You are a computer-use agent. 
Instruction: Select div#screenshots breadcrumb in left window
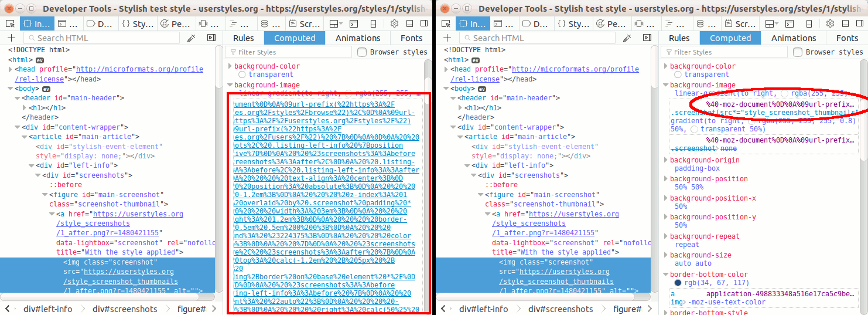pyautogui.click(x=125, y=309)
